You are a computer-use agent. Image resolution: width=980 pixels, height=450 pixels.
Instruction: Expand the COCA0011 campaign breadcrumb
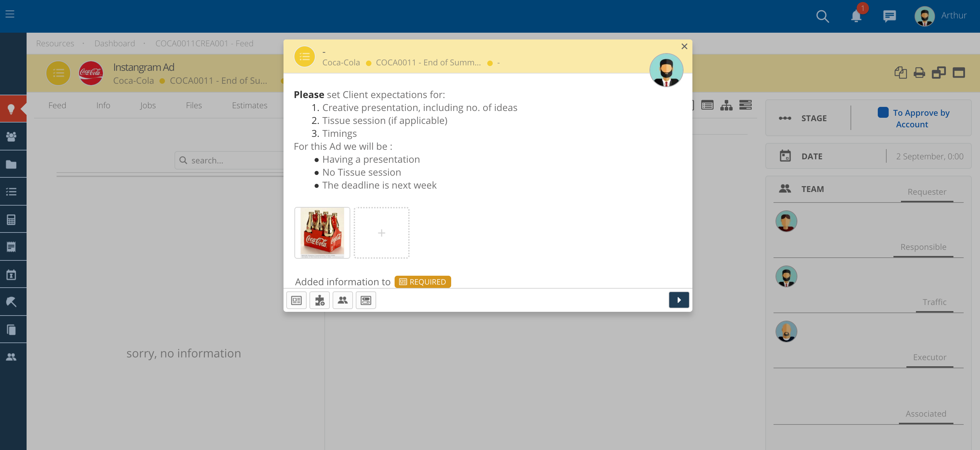coord(429,62)
